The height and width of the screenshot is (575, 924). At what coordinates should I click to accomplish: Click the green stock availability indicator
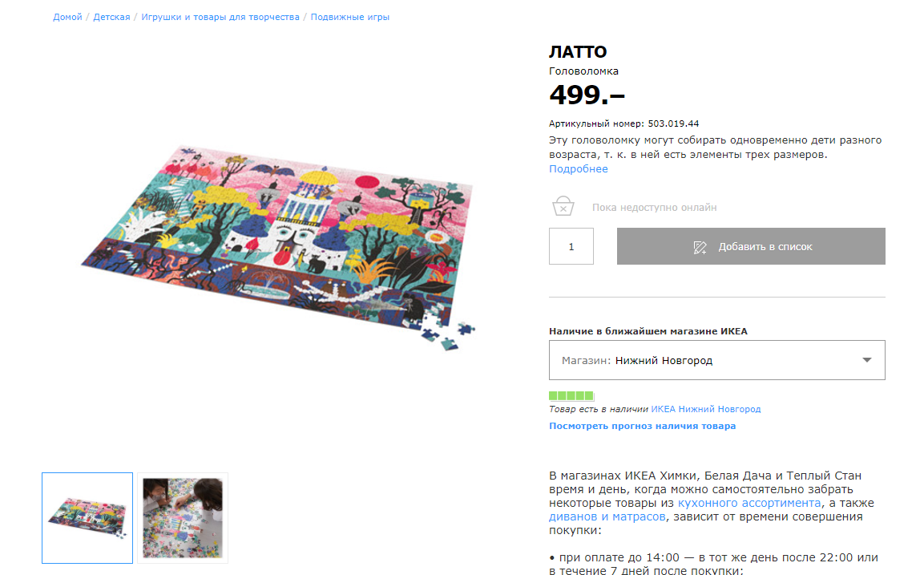click(571, 395)
